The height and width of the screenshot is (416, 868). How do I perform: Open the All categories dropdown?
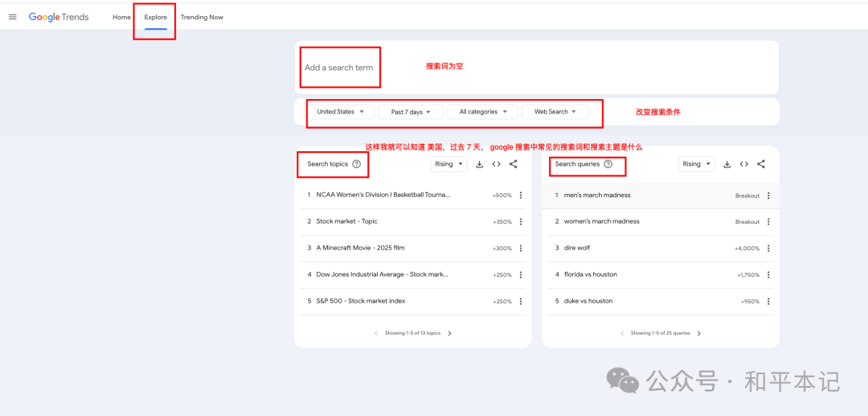coord(482,112)
